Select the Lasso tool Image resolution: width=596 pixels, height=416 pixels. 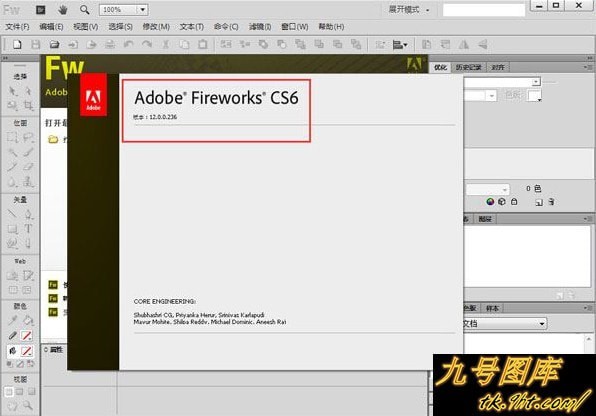28,137
